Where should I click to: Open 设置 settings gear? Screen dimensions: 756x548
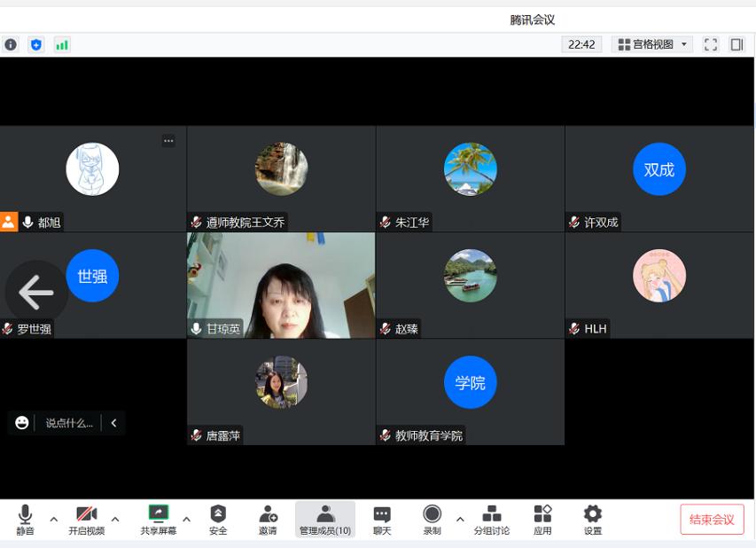click(593, 520)
